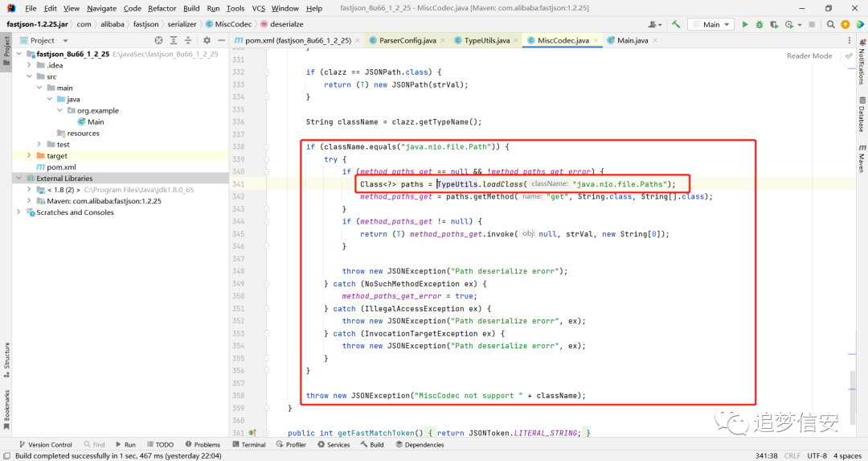Build project with the hammer icon
This screenshot has width=868, height=461.
(676, 24)
